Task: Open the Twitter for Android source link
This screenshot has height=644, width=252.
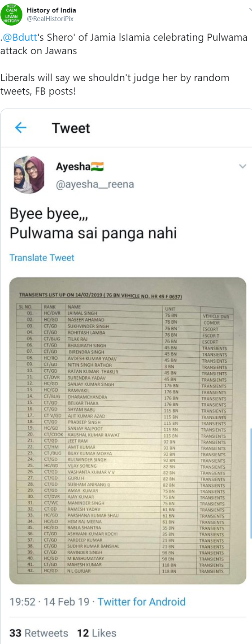Action: (141, 602)
